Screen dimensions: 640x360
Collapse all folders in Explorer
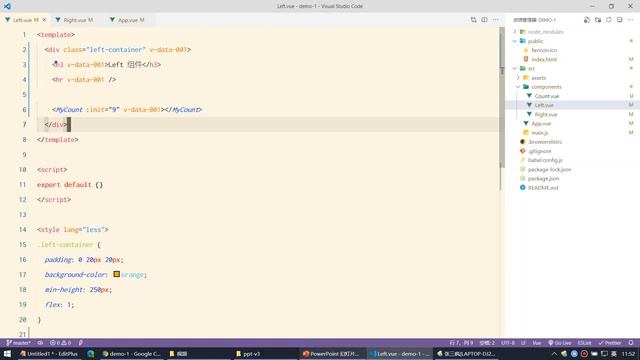[x=620, y=20]
